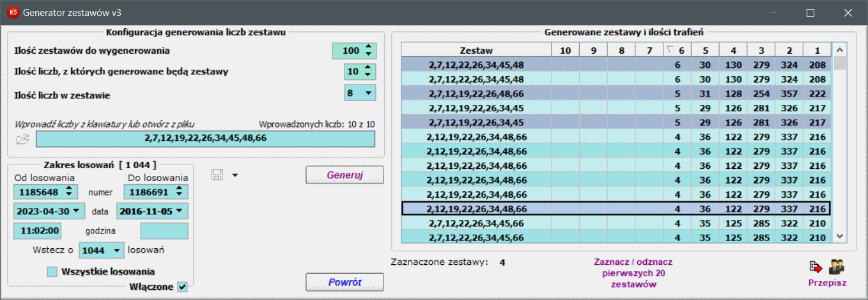Sort by the Zestaw column header

476,50
